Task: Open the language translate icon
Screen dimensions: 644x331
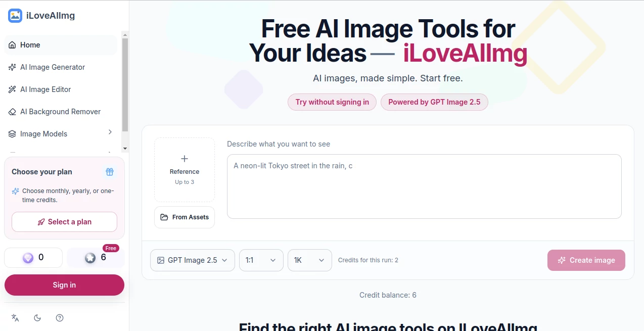Action: [x=15, y=318]
